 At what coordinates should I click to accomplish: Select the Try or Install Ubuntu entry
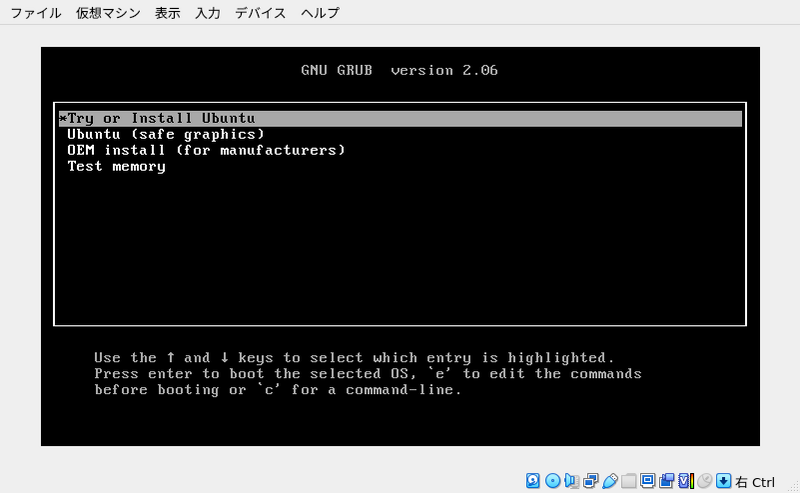[x=400, y=118]
